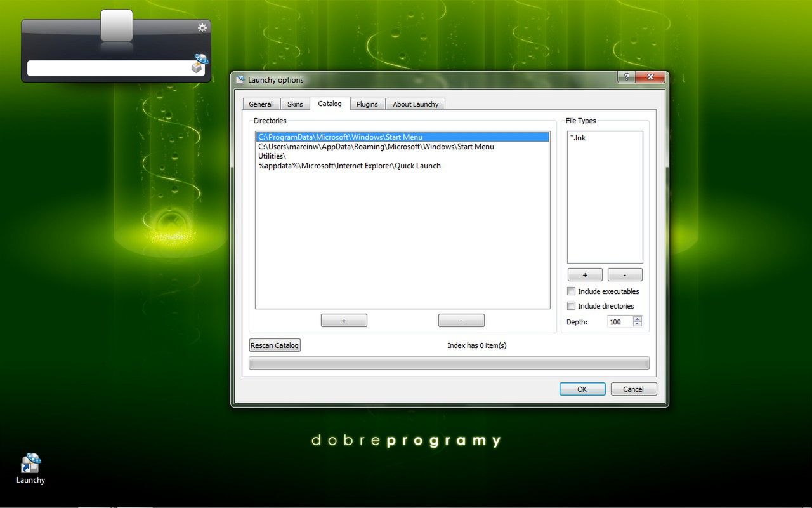Select ProgramData Start Menu directory row
Screen dimensions: 812x508
(x=403, y=137)
